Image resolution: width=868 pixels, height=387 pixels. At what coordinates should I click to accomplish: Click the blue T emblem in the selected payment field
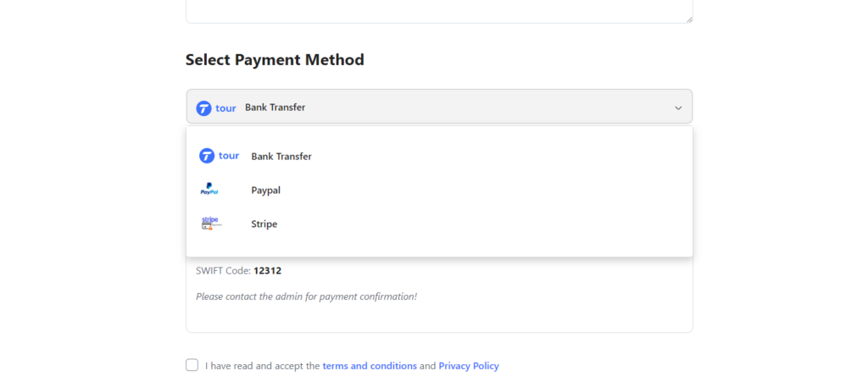click(x=203, y=108)
